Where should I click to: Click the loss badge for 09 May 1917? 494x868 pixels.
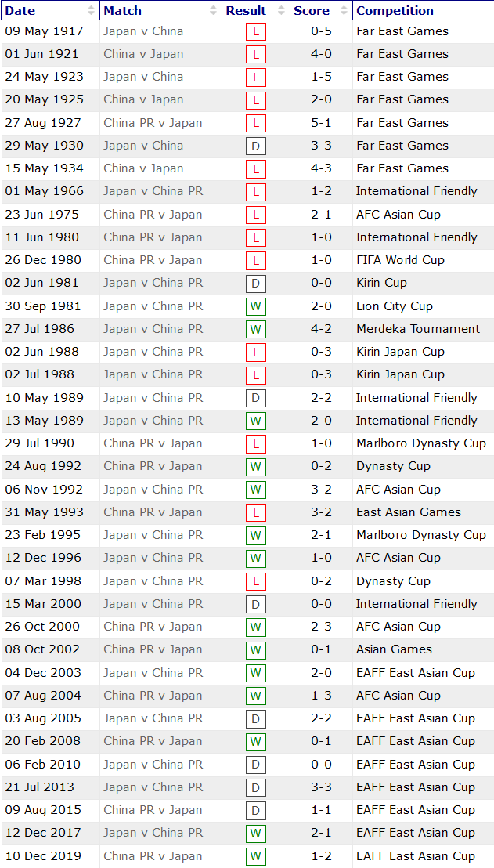(x=255, y=32)
